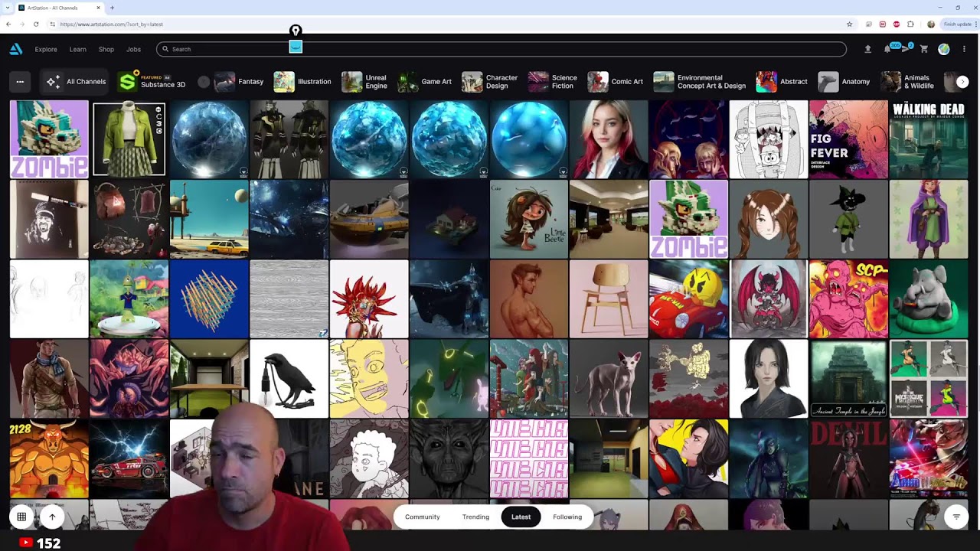Click the YouTube icon next to 152
This screenshot has height=551, width=980.
26,543
